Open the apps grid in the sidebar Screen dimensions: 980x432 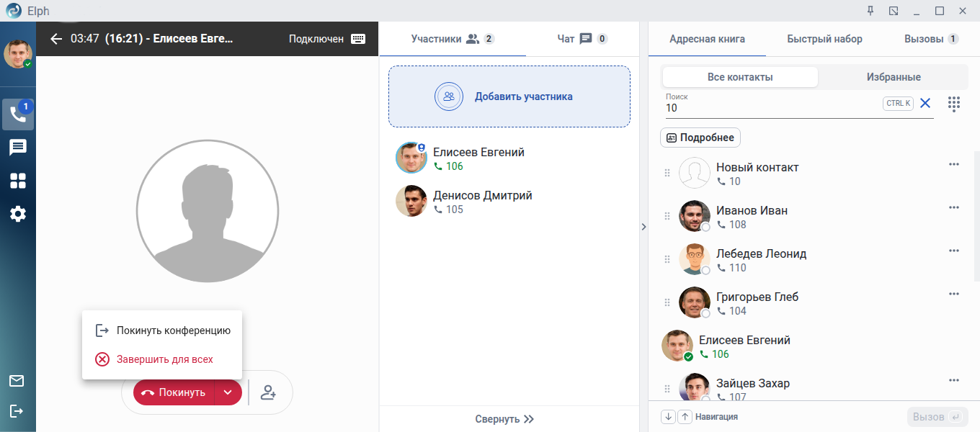[18, 181]
